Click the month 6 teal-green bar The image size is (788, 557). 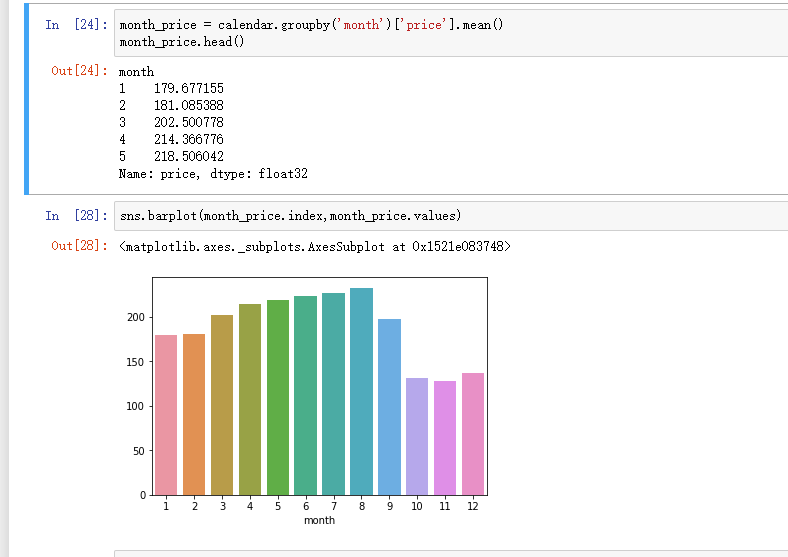306,395
